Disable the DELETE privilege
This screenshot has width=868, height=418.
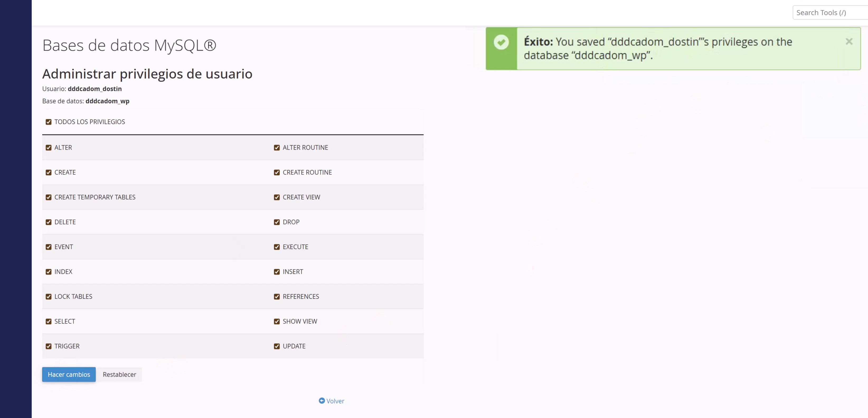coord(49,222)
